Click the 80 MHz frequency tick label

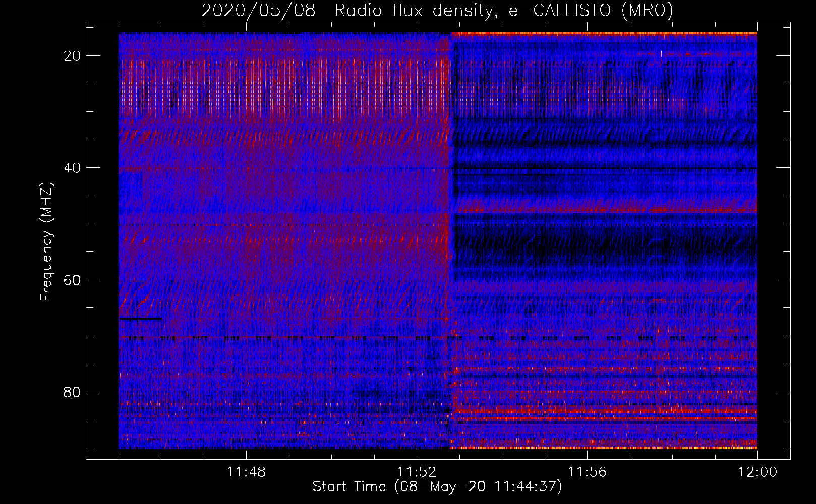(x=73, y=392)
